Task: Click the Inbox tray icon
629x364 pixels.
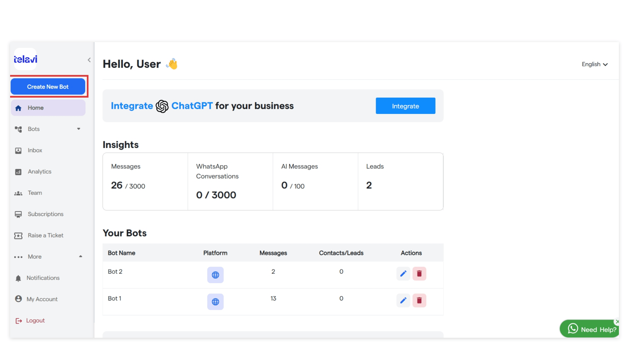Action: pos(18,150)
